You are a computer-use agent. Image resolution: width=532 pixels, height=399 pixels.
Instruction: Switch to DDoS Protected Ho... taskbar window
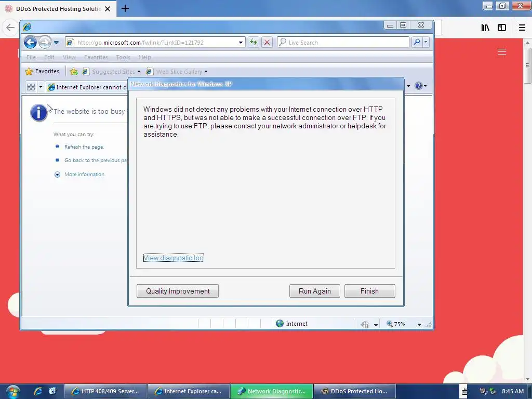click(x=355, y=391)
